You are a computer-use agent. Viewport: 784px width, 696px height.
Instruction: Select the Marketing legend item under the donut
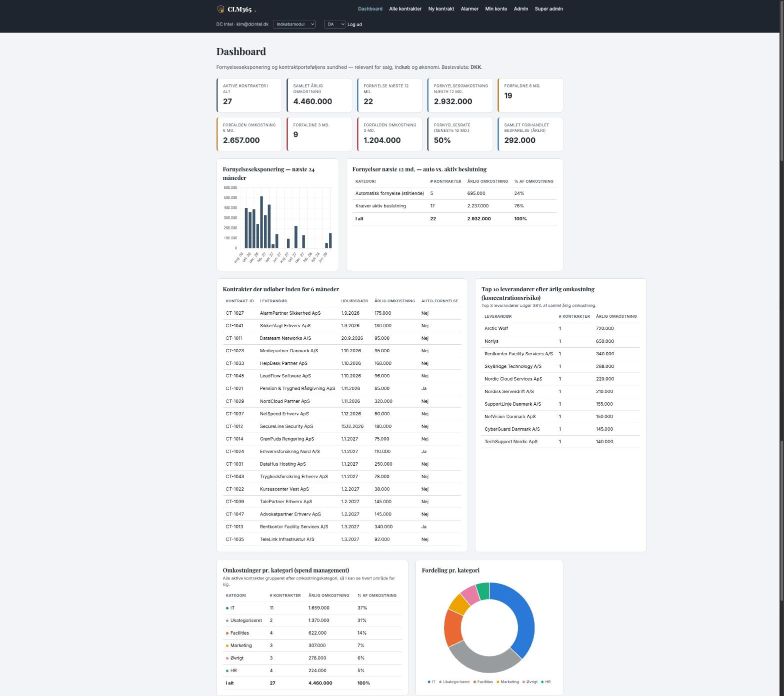(x=507, y=682)
